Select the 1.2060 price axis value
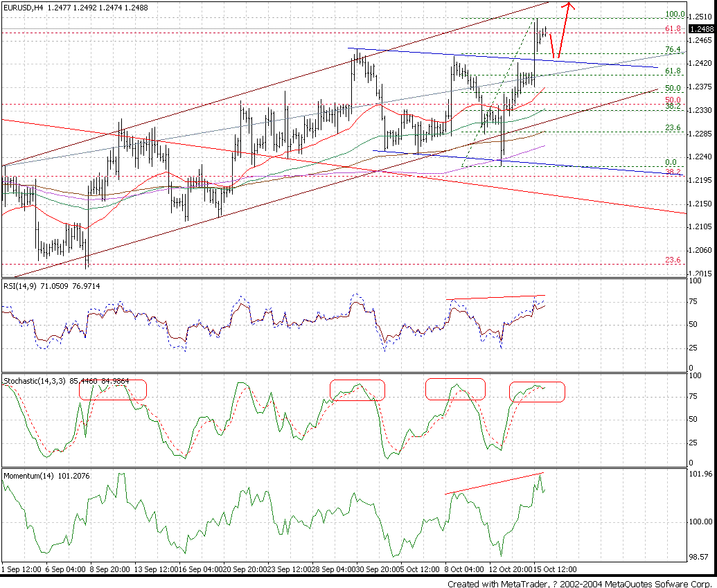The image size is (717, 588). click(x=702, y=250)
